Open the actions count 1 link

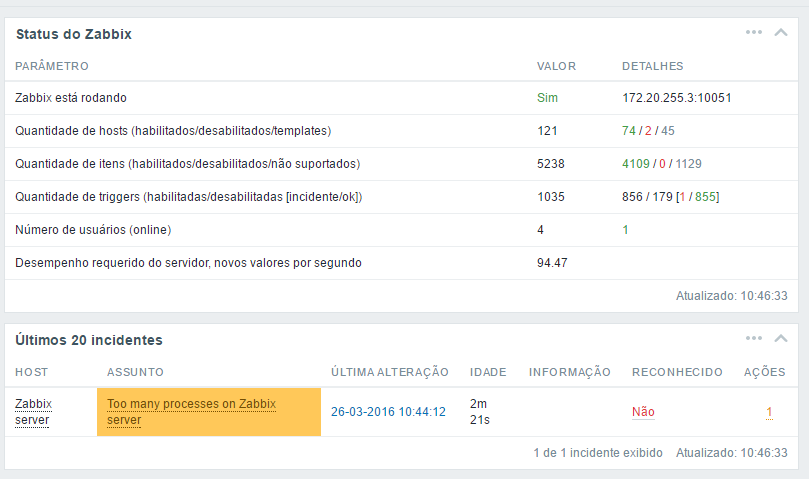769,411
